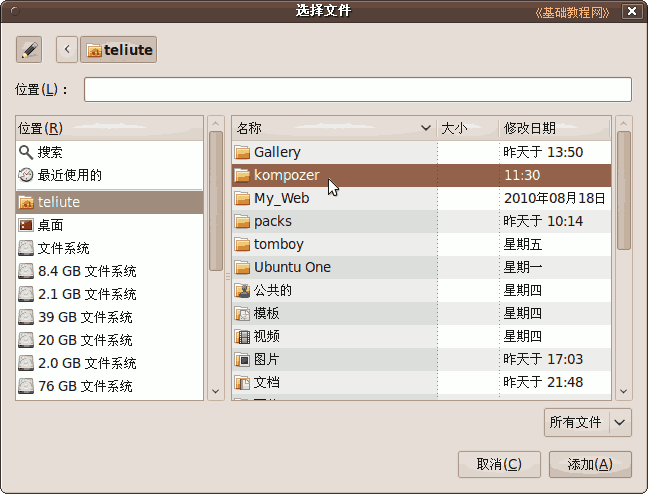This screenshot has width=648, height=494.
Task: Click the sidebar scrollbar up arrow
Action: (x=215, y=124)
